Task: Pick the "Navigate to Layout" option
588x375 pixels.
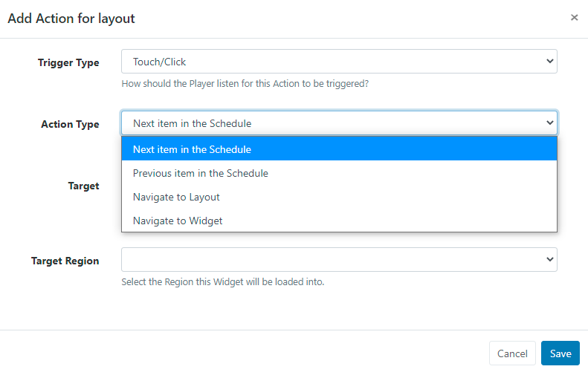Action: (x=176, y=197)
